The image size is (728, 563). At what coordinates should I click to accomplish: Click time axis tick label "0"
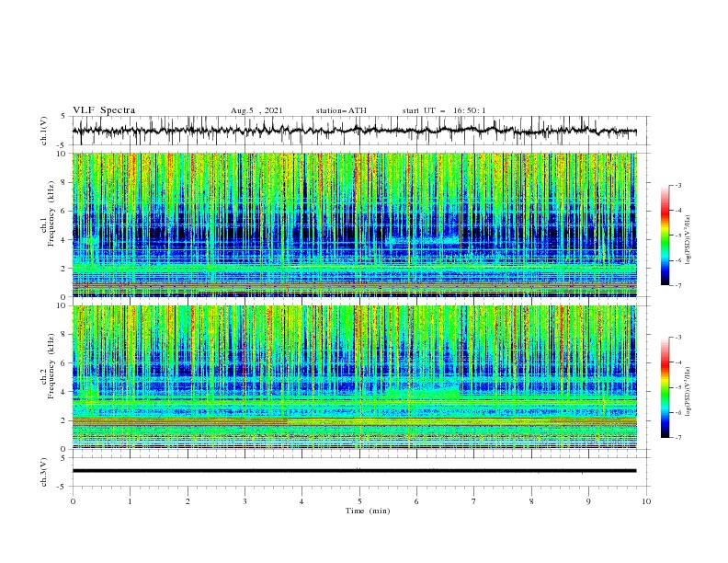[x=73, y=501]
